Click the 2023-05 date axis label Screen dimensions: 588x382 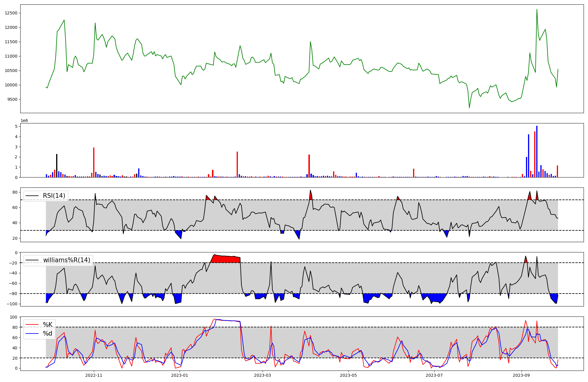coord(348,375)
